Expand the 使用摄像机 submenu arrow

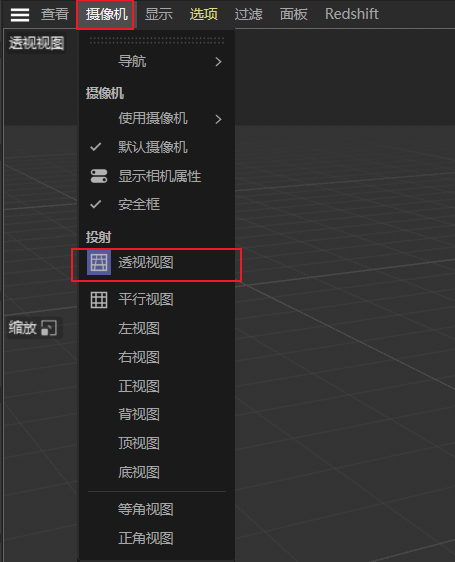point(218,119)
